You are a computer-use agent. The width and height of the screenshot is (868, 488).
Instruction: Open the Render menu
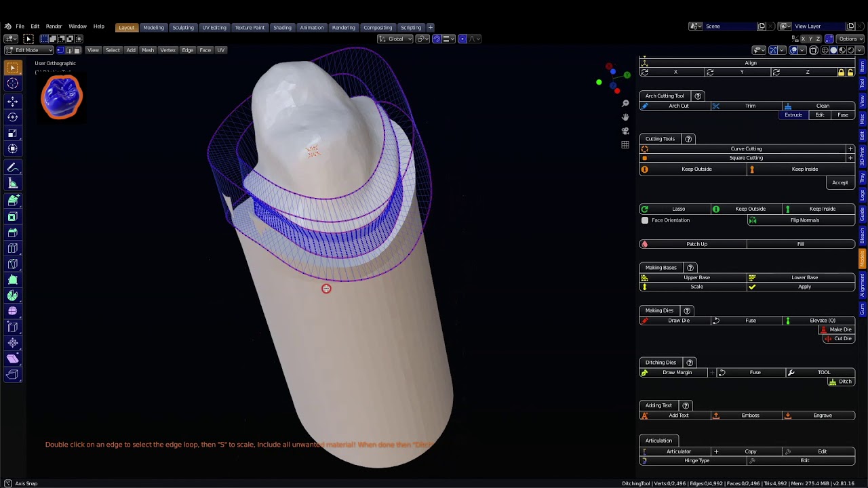point(54,26)
